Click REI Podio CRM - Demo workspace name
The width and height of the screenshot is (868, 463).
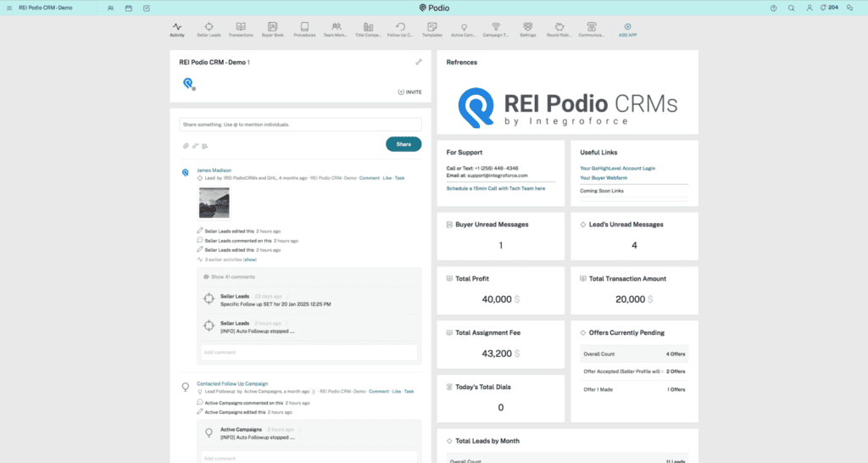(x=46, y=8)
